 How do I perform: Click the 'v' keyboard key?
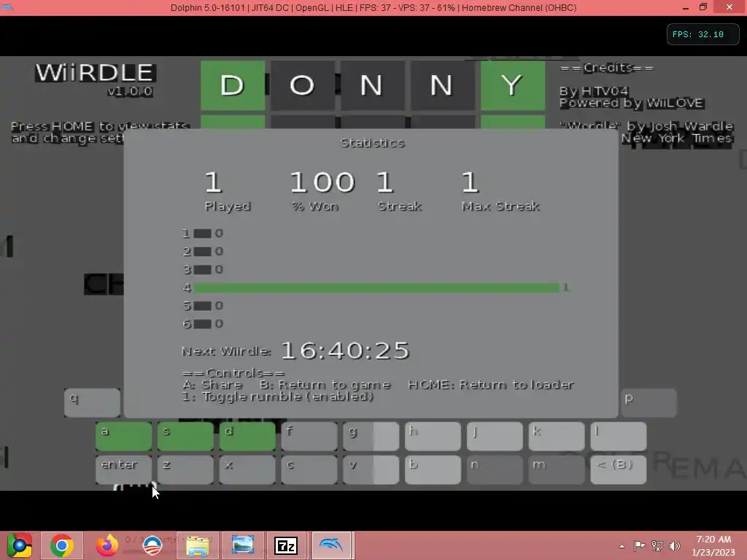(371, 470)
